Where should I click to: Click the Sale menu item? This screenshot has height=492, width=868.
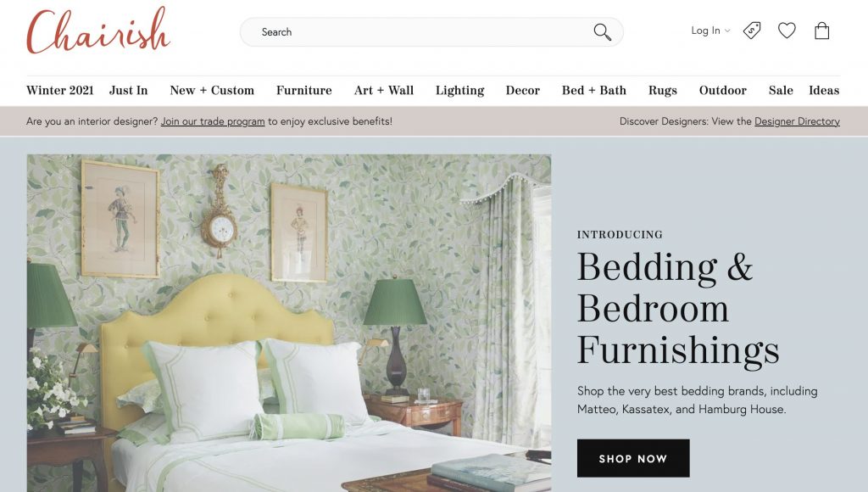click(781, 90)
